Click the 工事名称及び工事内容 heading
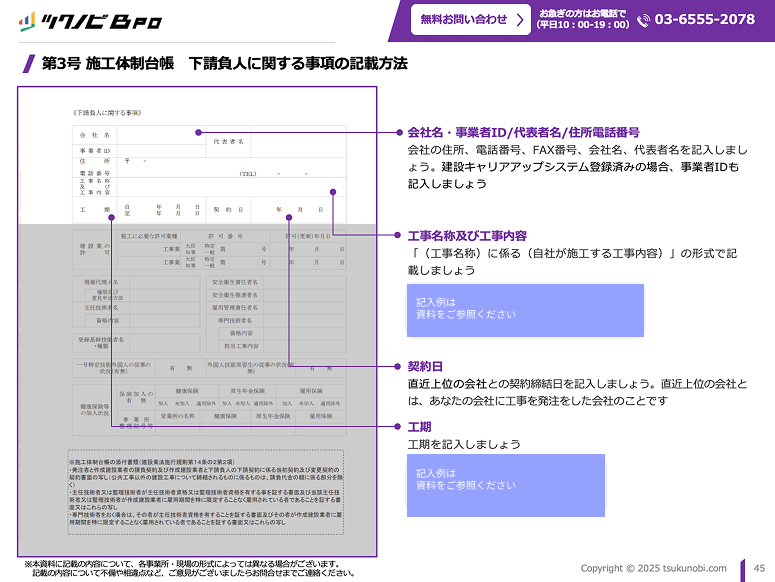The width and height of the screenshot is (775, 582). pyautogui.click(x=467, y=236)
